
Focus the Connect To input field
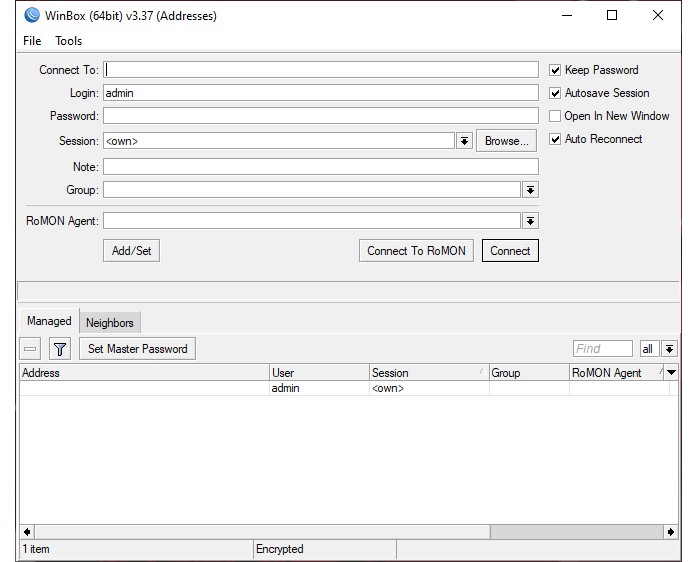click(x=321, y=70)
